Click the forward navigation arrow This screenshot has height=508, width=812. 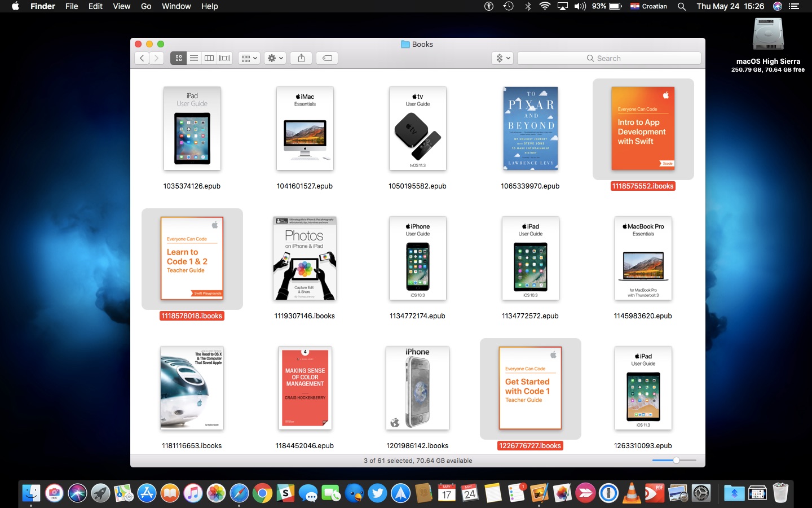point(156,58)
